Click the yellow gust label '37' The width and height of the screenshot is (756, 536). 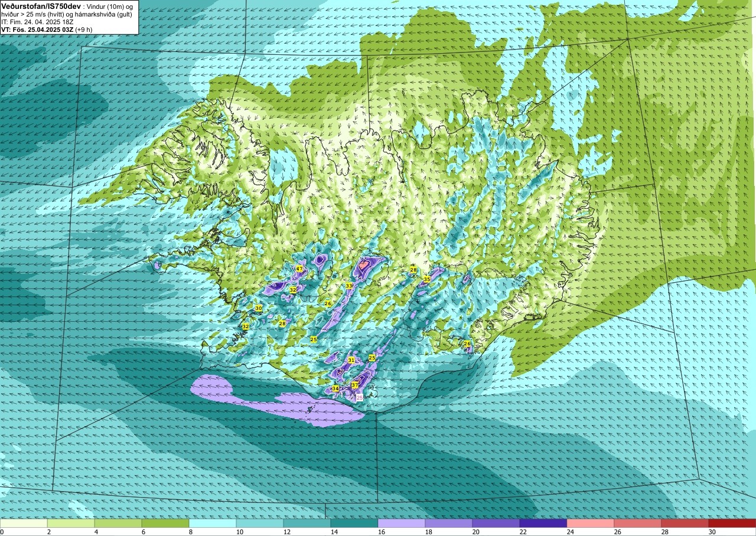354,385
